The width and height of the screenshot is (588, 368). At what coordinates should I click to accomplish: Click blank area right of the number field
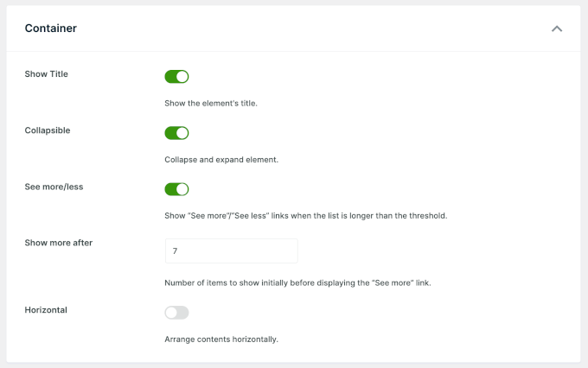click(432, 251)
